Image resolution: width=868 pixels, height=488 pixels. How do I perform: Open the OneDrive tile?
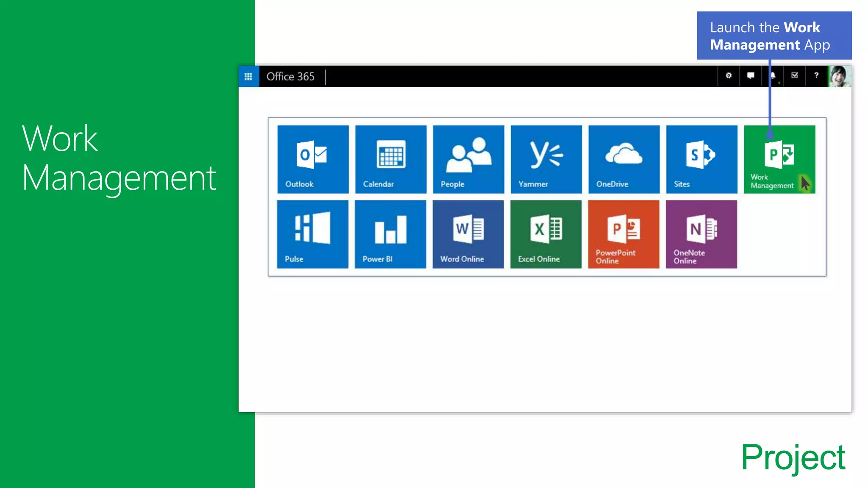pyautogui.click(x=624, y=159)
